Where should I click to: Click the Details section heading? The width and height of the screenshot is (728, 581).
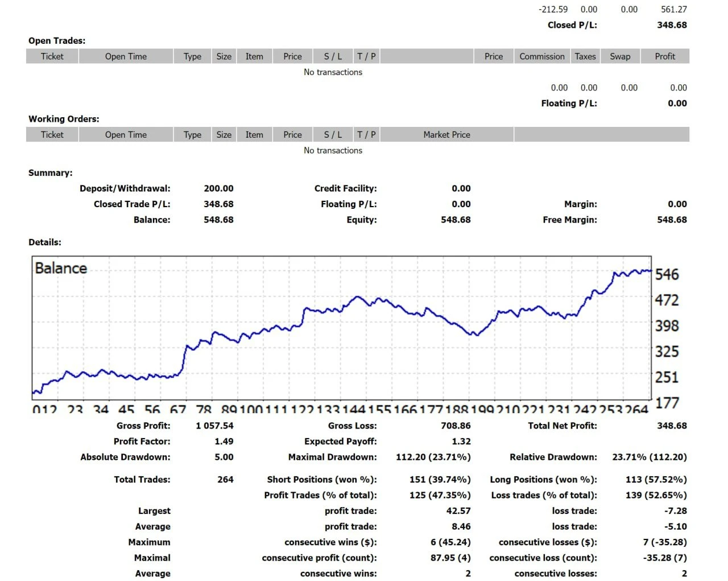45,242
